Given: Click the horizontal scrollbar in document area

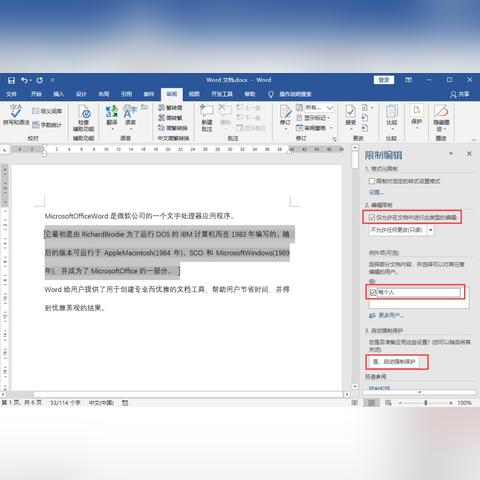Looking at the screenshot, I should point(188,395).
